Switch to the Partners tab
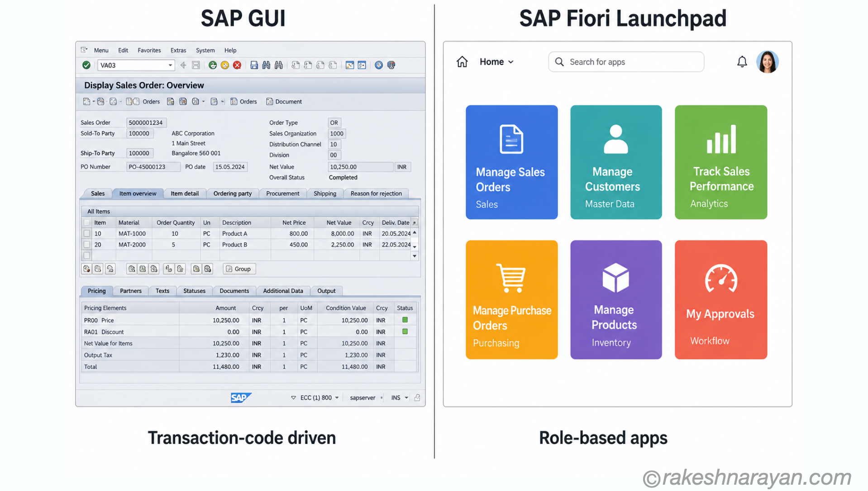Screen dimensions: 868x491 [131, 291]
